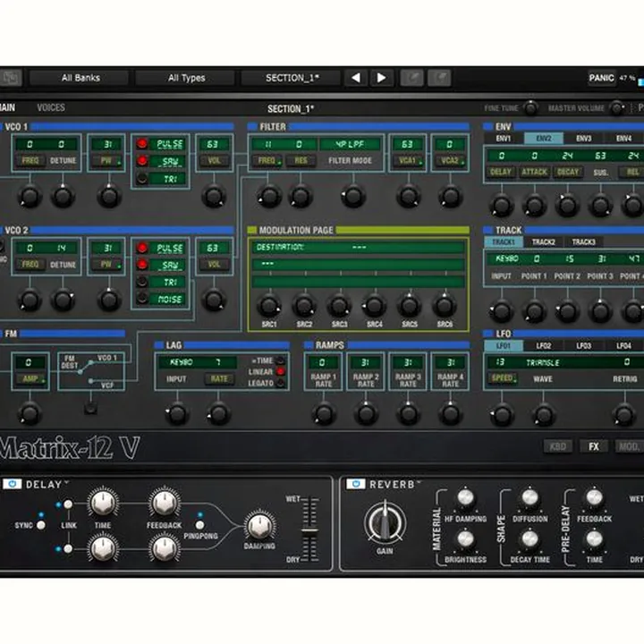Show the FX panel

(594, 446)
